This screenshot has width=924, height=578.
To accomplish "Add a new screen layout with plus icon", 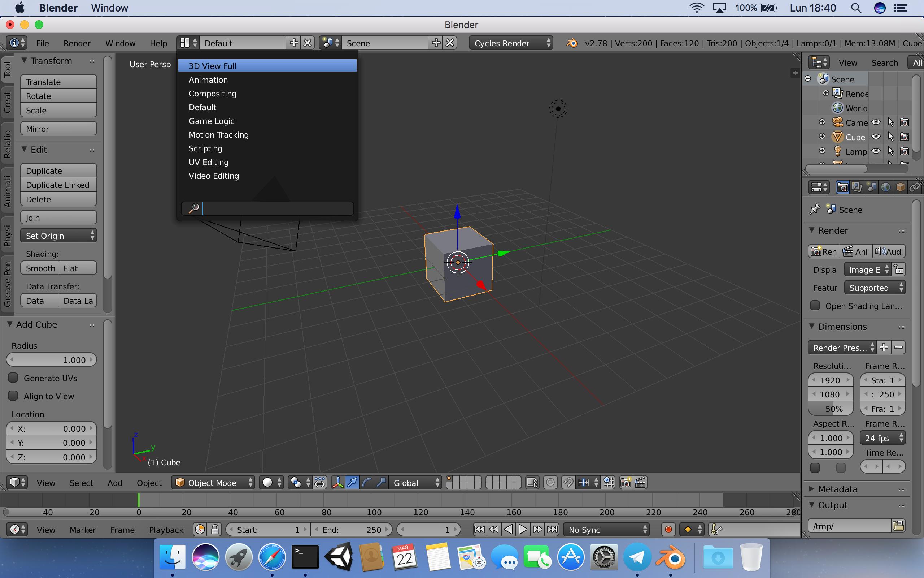I will click(x=293, y=43).
